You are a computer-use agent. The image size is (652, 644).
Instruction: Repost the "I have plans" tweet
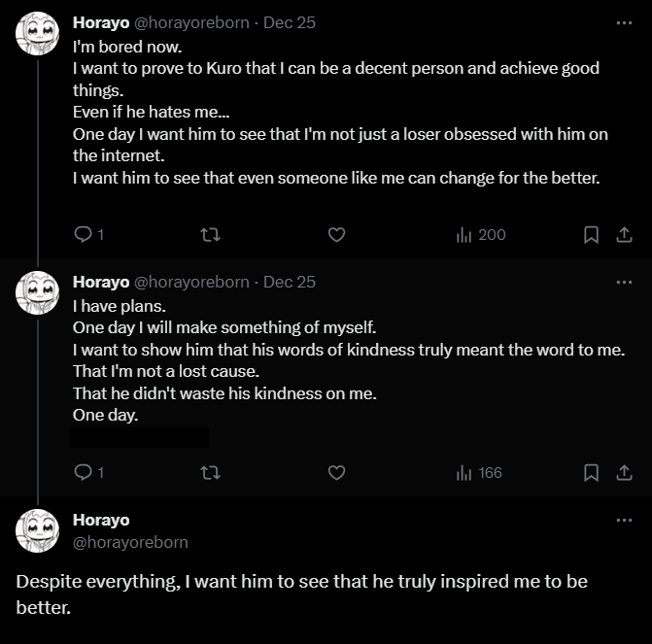[x=209, y=472]
